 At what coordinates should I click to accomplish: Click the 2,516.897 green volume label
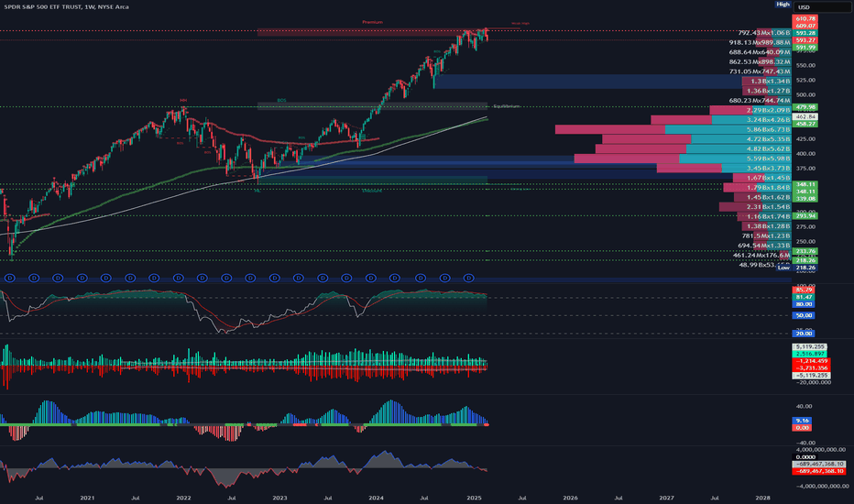pyautogui.click(x=810, y=354)
